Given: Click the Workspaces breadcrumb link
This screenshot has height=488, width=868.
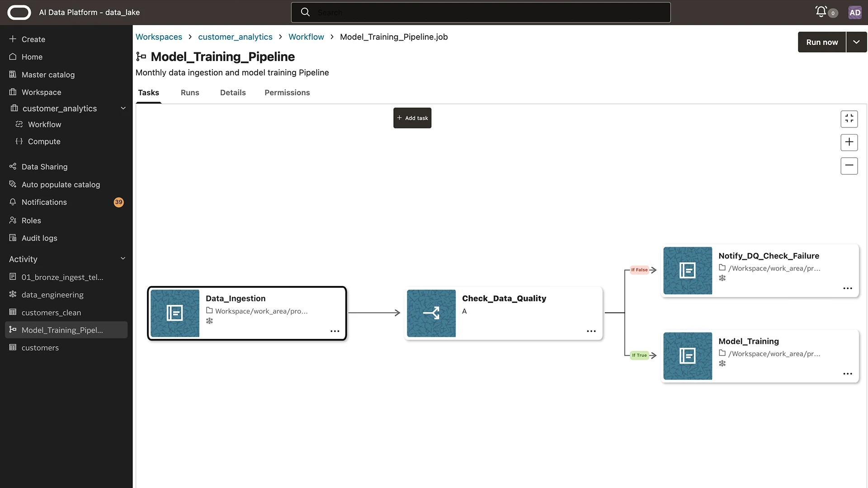Looking at the screenshot, I should [159, 37].
